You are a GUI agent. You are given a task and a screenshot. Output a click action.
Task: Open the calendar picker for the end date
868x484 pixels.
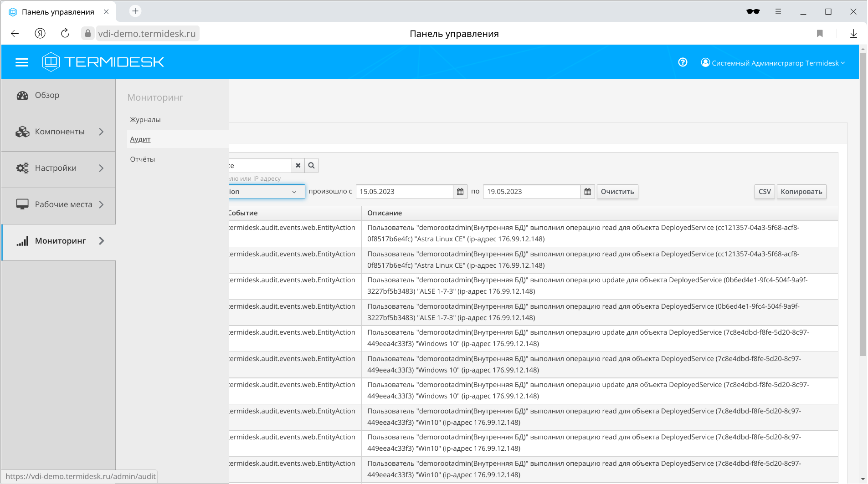point(587,192)
